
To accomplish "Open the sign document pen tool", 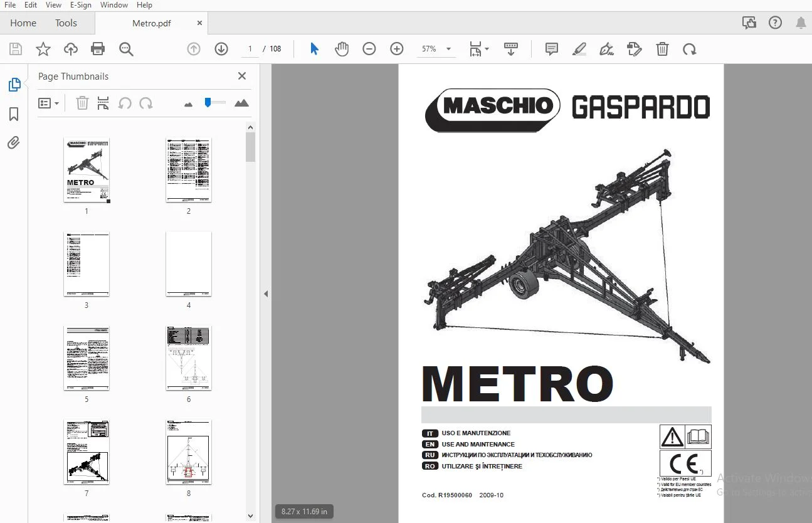I will (x=606, y=49).
